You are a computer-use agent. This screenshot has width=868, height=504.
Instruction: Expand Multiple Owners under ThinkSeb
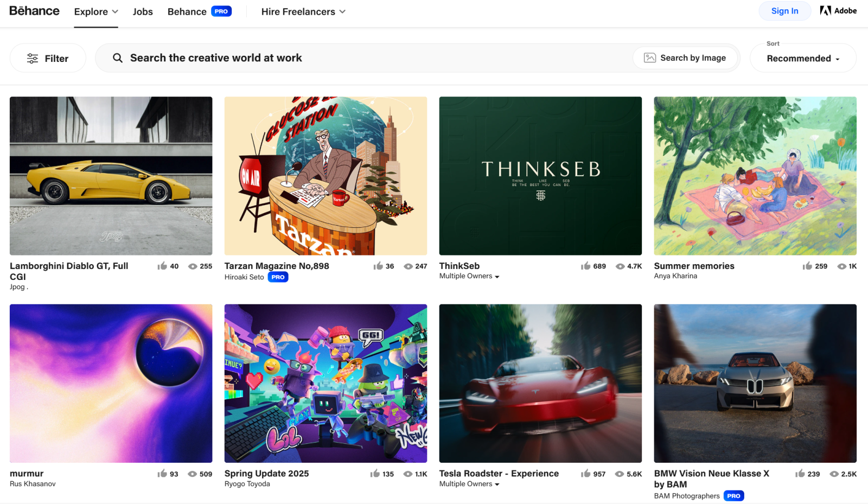[469, 276]
